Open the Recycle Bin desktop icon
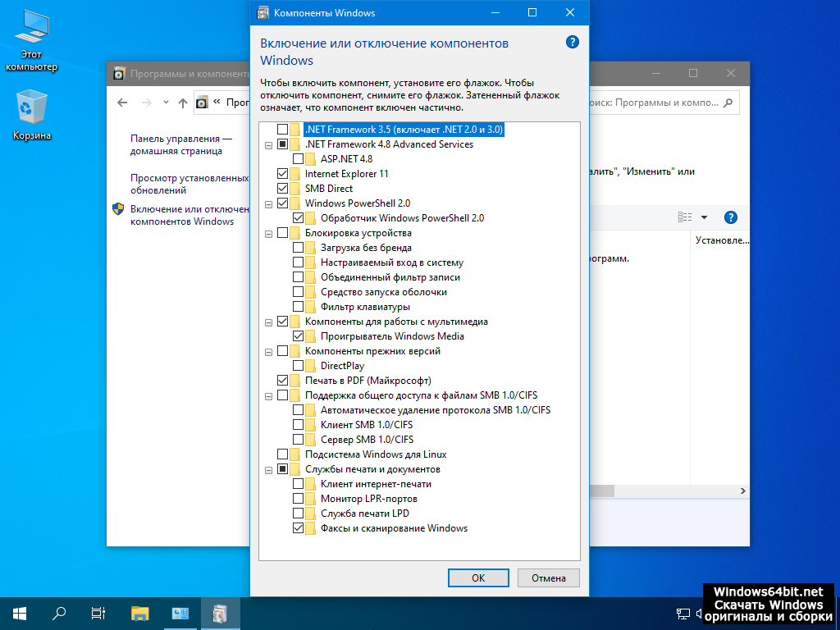This screenshot has height=630, width=840. (32, 110)
